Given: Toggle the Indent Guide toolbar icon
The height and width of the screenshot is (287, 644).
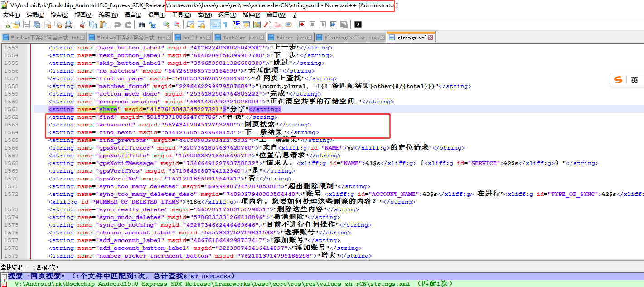Looking at the screenshot, I should pyautogui.click(x=236, y=24).
